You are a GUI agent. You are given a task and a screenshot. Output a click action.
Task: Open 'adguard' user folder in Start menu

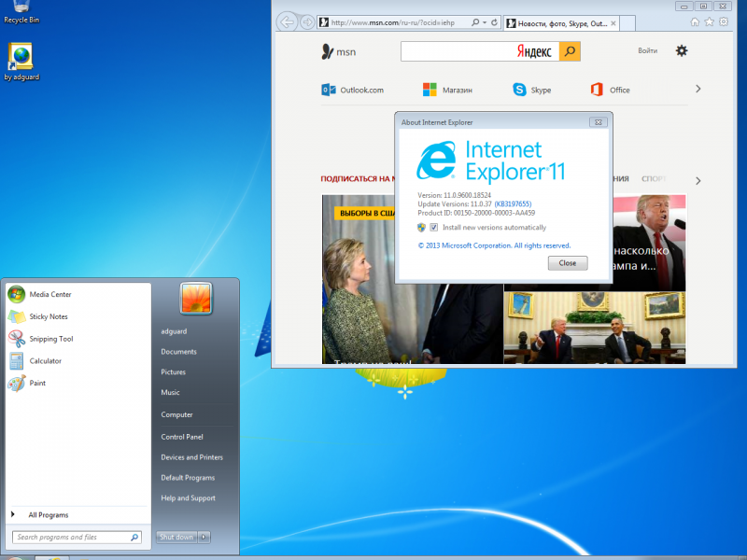click(x=174, y=331)
